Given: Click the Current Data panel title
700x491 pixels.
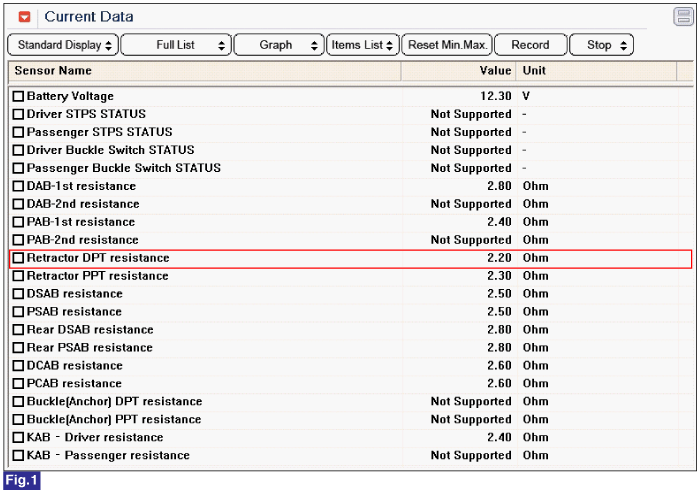Looking at the screenshot, I should coord(89,17).
